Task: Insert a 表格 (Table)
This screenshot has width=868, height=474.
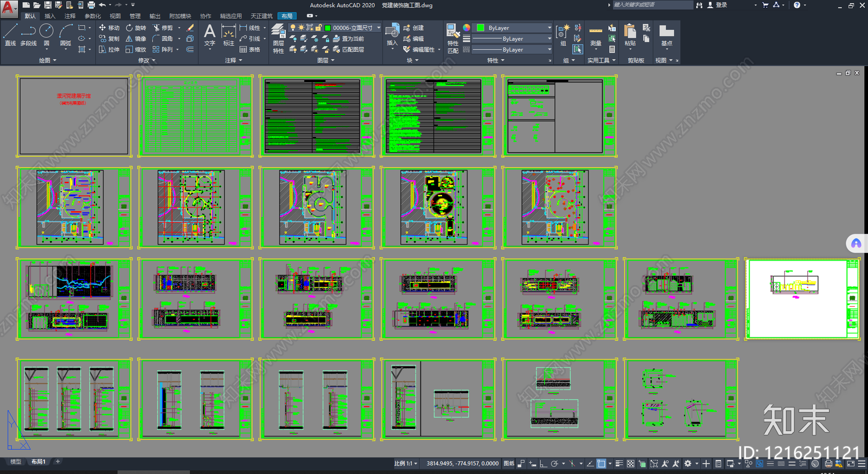Action: pos(250,49)
